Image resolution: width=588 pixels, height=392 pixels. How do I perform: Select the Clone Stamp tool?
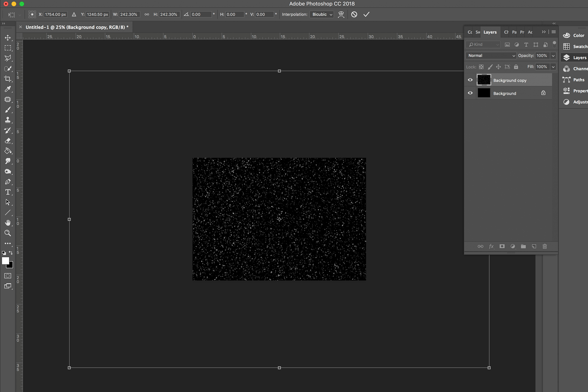[x=8, y=120]
